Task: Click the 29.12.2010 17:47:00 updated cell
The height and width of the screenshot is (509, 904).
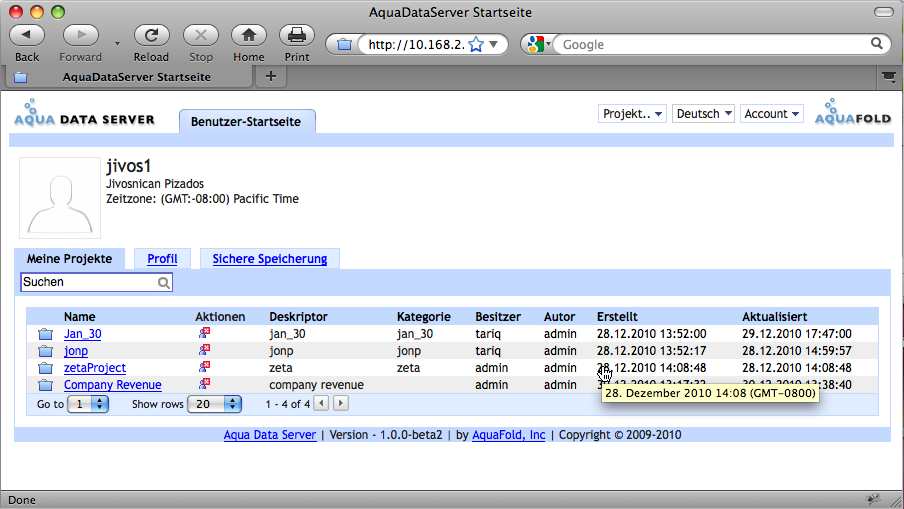Action: 796,334
